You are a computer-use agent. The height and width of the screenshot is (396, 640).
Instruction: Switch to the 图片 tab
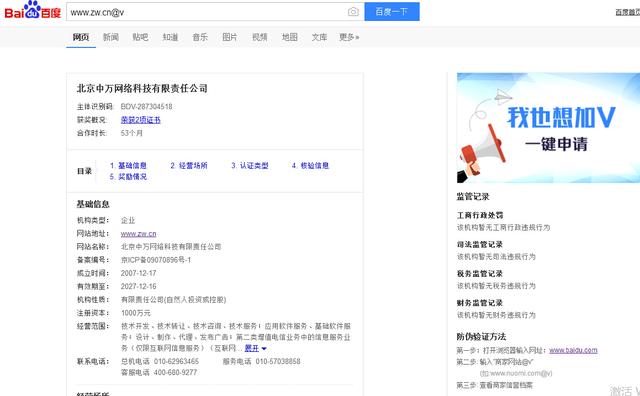pos(230,37)
